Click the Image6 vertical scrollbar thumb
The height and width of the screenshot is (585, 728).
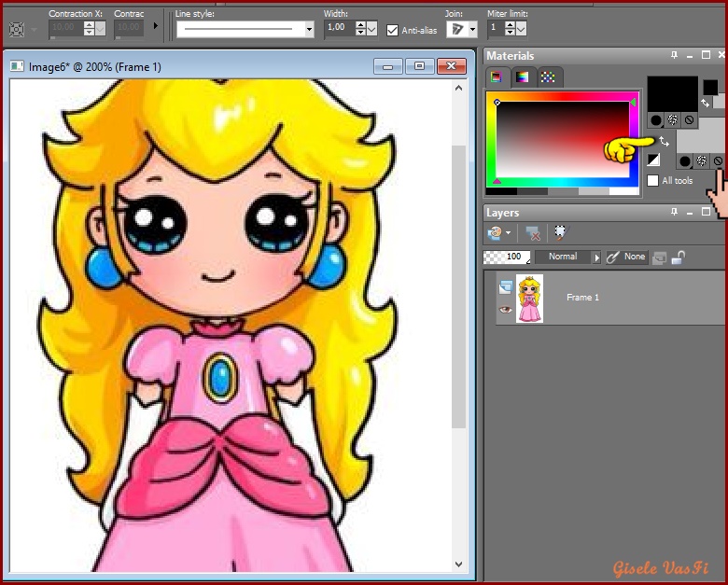coord(458,286)
